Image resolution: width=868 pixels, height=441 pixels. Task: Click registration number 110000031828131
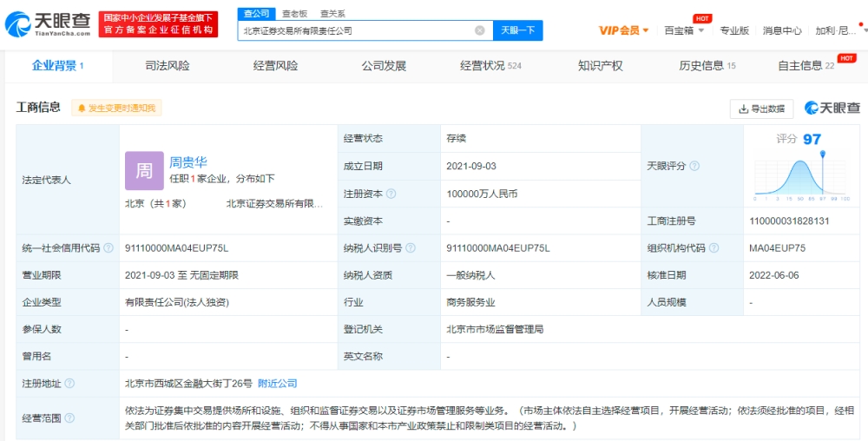coord(789,220)
